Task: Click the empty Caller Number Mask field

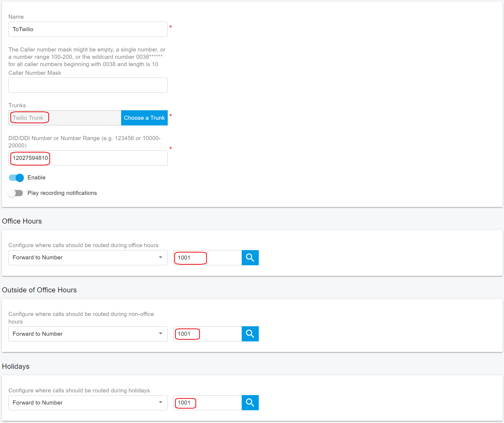Action: pyautogui.click(x=88, y=85)
